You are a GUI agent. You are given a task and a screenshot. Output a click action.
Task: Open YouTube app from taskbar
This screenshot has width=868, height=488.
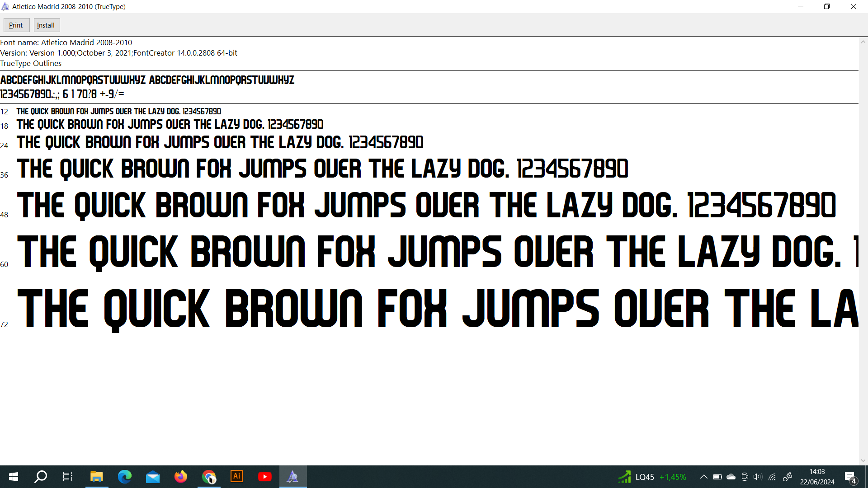point(264,477)
